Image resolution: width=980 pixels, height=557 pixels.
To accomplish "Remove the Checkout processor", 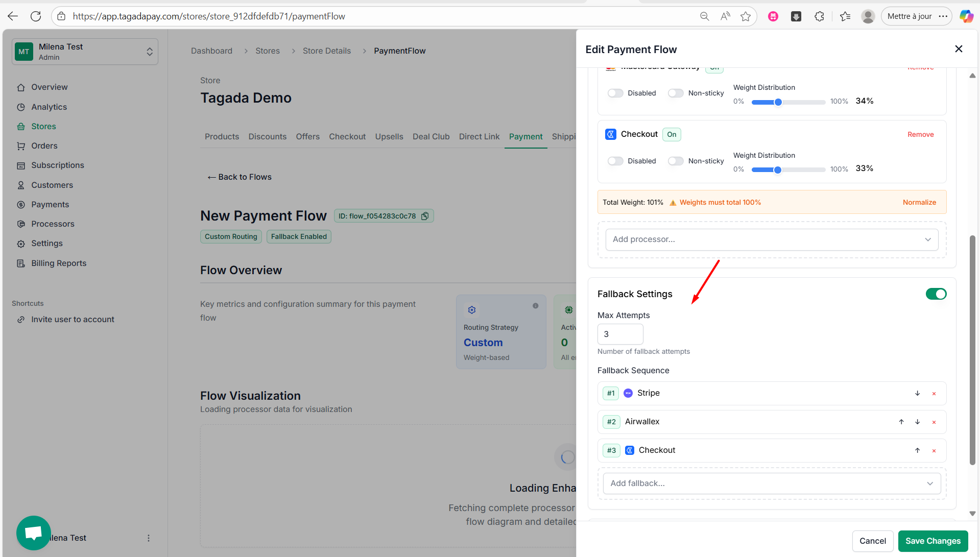I will pyautogui.click(x=920, y=135).
